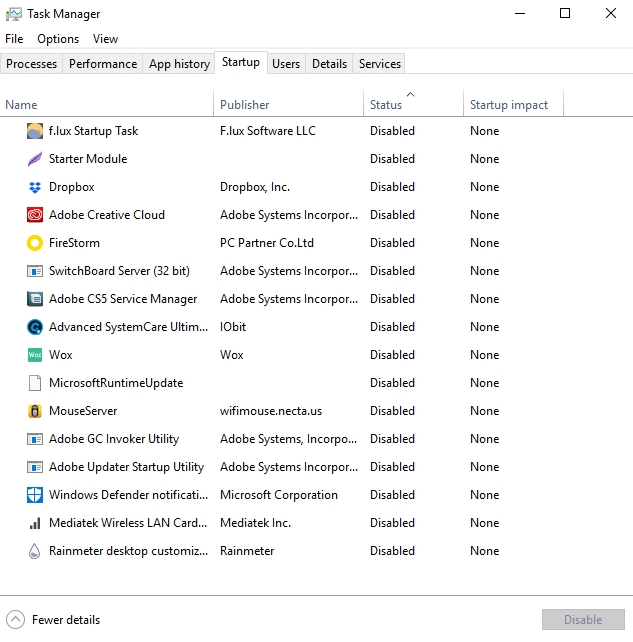Sort by the Name column header
The height and width of the screenshot is (642, 633).
click(106, 105)
